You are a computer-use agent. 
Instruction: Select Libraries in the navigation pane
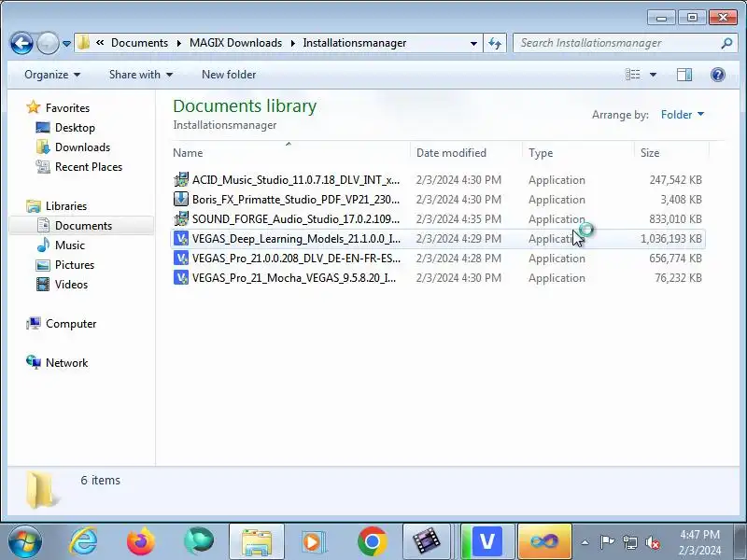pyautogui.click(x=66, y=205)
